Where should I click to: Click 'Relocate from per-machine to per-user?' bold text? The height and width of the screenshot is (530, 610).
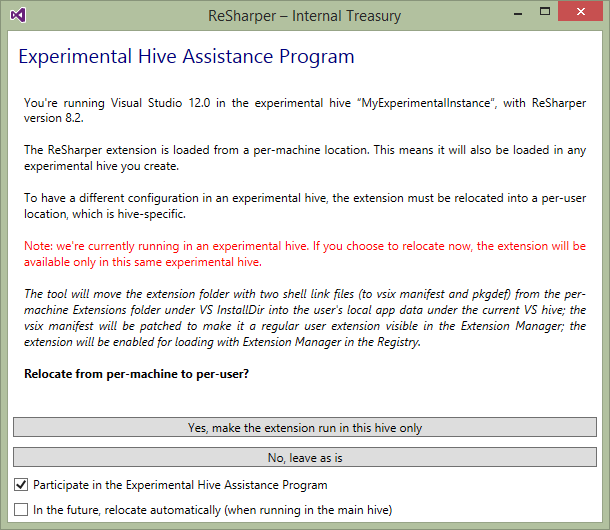point(137,374)
